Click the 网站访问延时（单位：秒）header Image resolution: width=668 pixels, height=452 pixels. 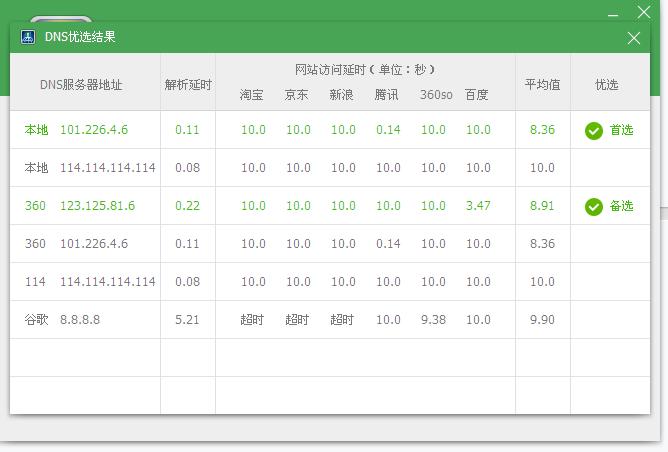[x=366, y=69]
